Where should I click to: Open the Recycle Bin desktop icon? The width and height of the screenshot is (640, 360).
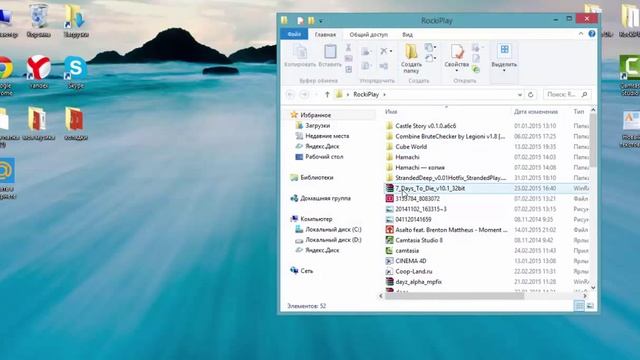point(39,20)
